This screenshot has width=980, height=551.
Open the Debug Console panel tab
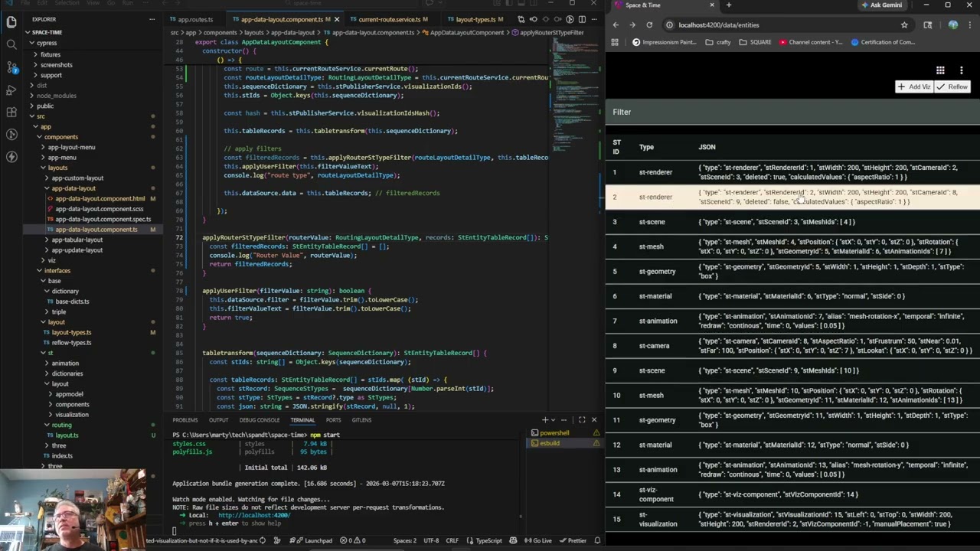(x=260, y=419)
